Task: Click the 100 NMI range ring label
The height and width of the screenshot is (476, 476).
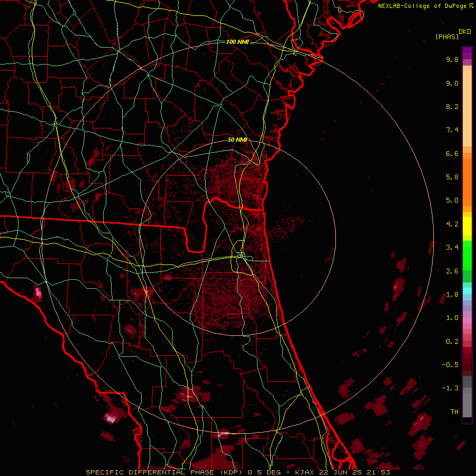Action: [x=237, y=42]
